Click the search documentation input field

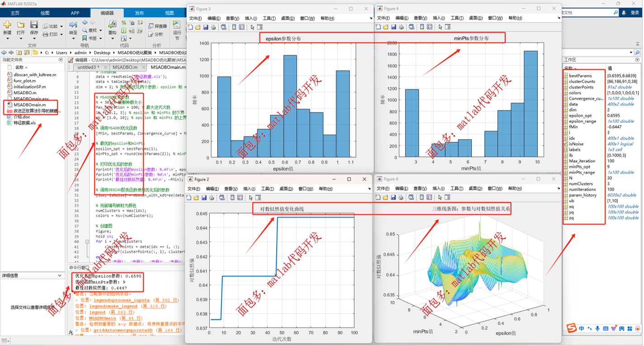[x=588, y=13]
